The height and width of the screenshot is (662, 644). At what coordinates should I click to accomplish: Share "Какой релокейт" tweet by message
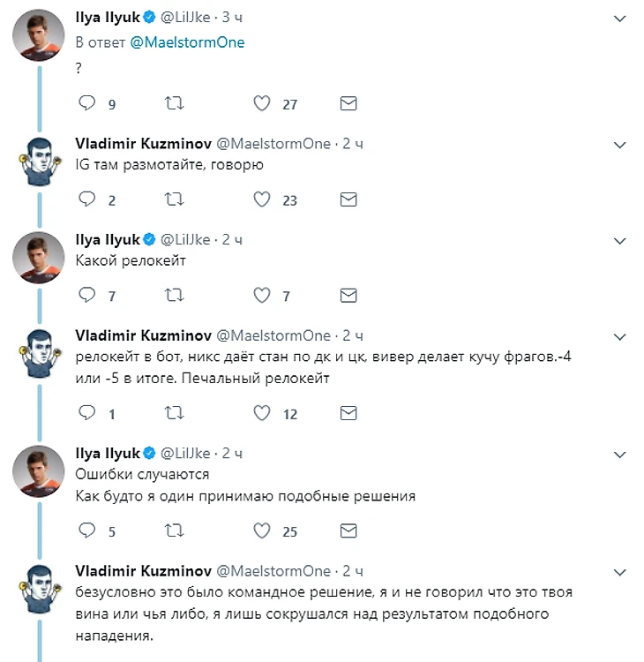click(x=348, y=296)
